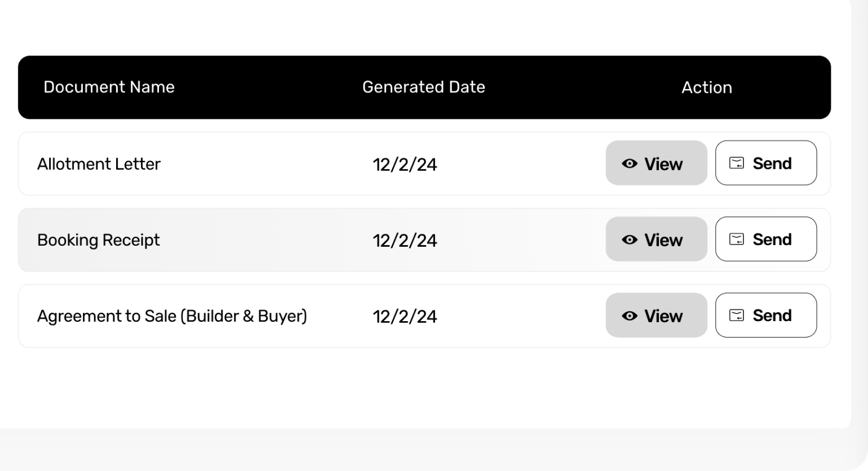Send the Agreement to Sale document
The image size is (868, 471).
coord(766,315)
